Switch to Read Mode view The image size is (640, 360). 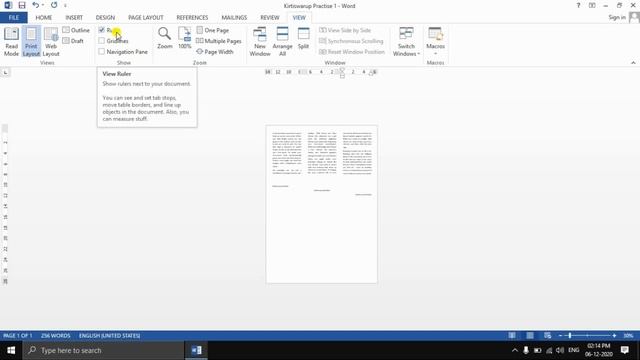click(11, 41)
